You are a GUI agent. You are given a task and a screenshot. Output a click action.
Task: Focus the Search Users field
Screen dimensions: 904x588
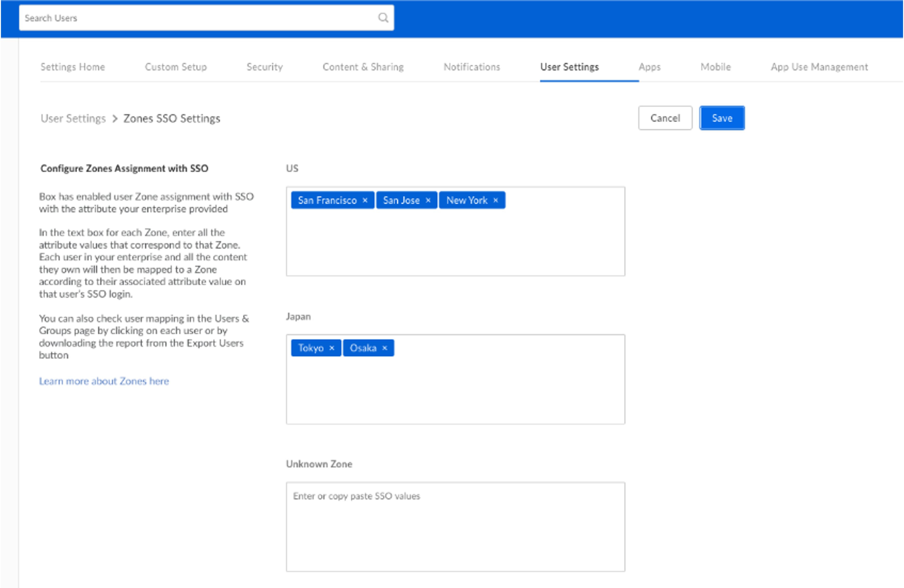[x=197, y=18]
